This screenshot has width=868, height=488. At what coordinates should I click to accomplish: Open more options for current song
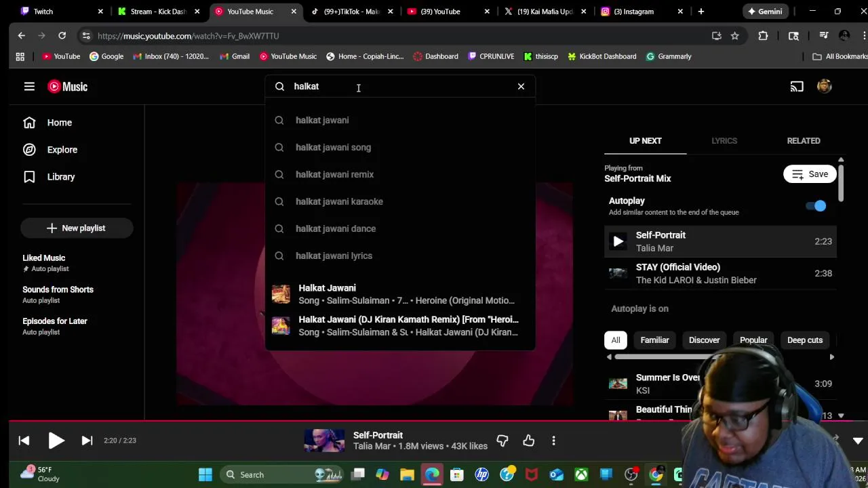click(x=553, y=441)
